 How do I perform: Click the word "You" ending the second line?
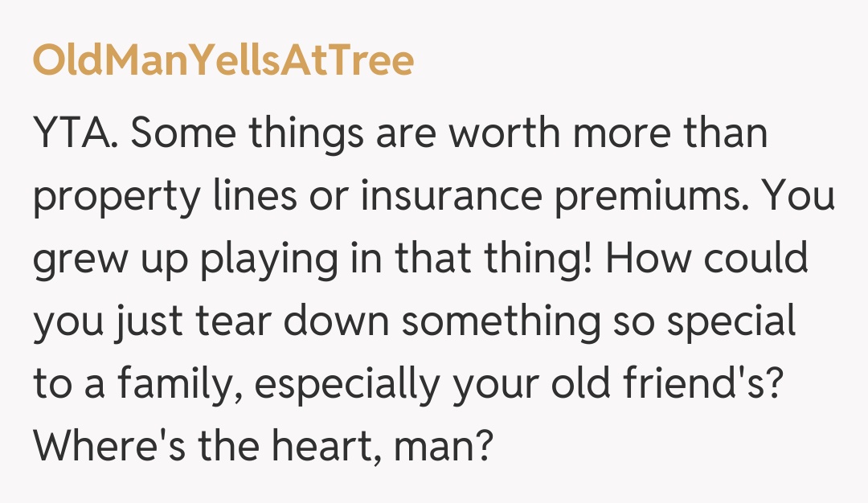click(800, 197)
